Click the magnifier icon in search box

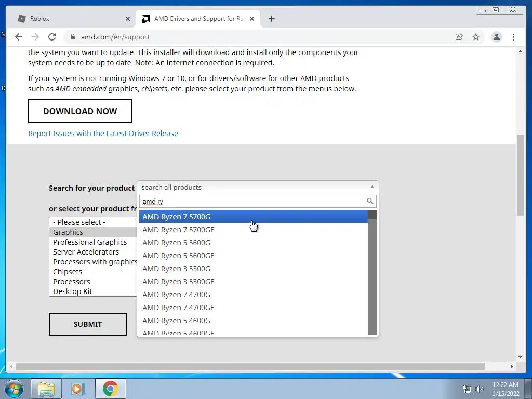coord(370,201)
